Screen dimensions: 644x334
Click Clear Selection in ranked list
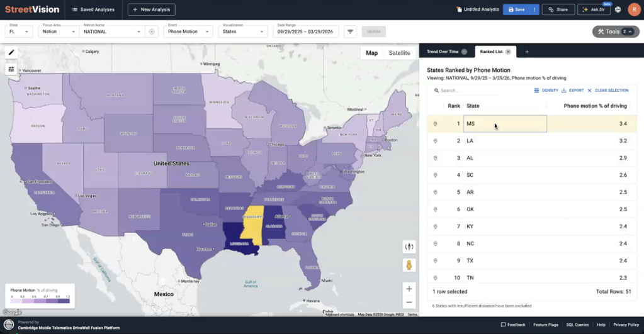607,91
